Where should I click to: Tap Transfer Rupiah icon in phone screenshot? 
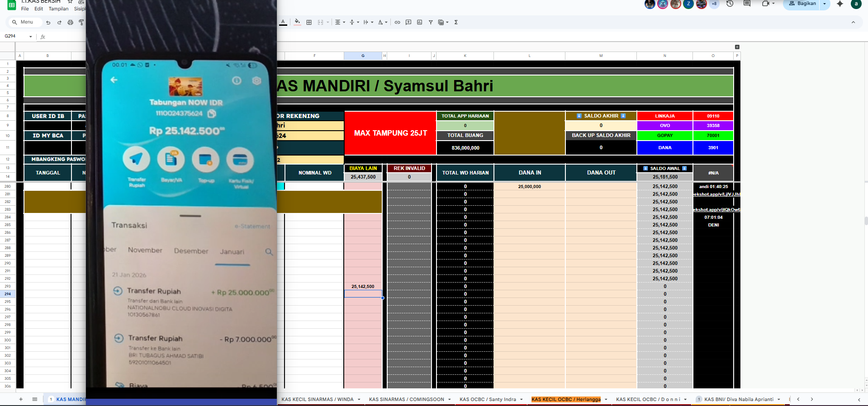136,160
